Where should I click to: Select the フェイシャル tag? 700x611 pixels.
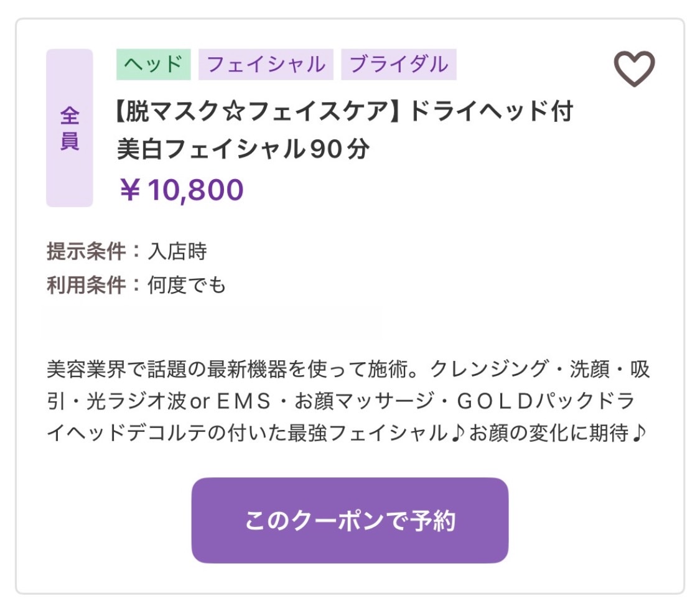coord(266,64)
